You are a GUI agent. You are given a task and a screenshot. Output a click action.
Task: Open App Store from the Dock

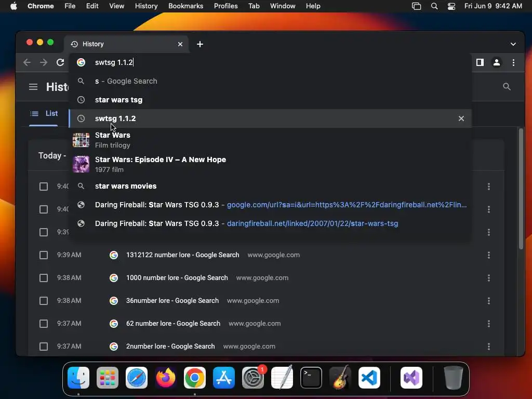(224, 378)
